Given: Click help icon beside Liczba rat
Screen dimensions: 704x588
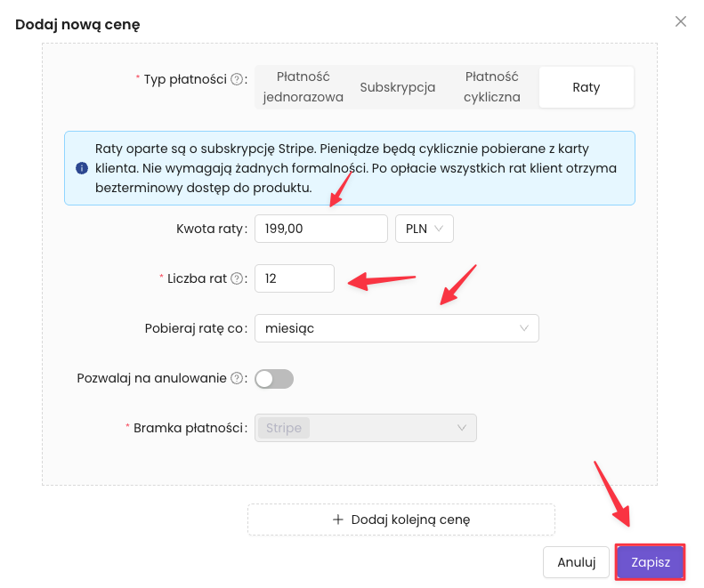Looking at the screenshot, I should (x=237, y=278).
